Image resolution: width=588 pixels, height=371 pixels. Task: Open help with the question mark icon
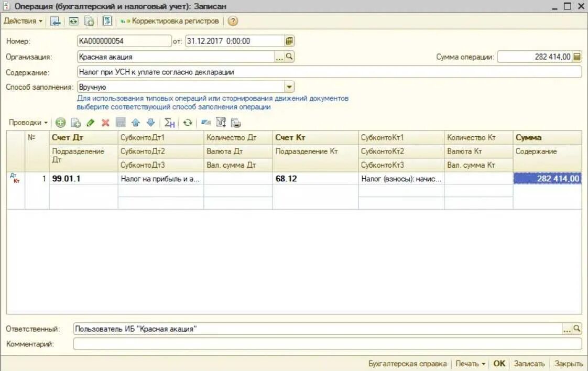(x=233, y=21)
